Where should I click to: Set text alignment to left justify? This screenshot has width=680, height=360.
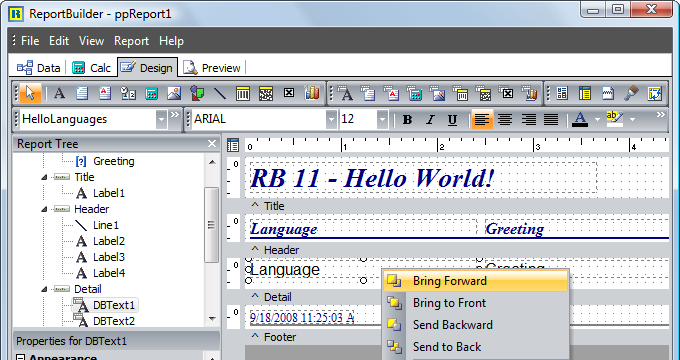[482, 119]
